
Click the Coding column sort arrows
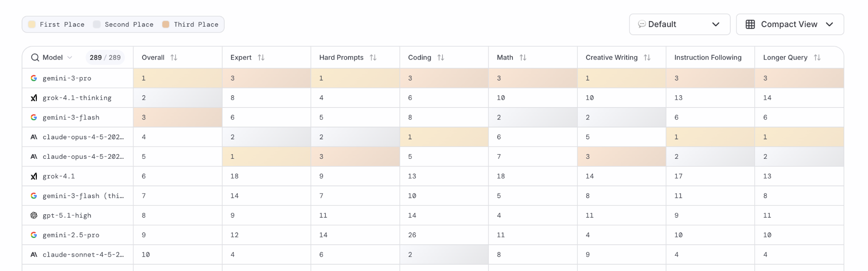pos(441,58)
